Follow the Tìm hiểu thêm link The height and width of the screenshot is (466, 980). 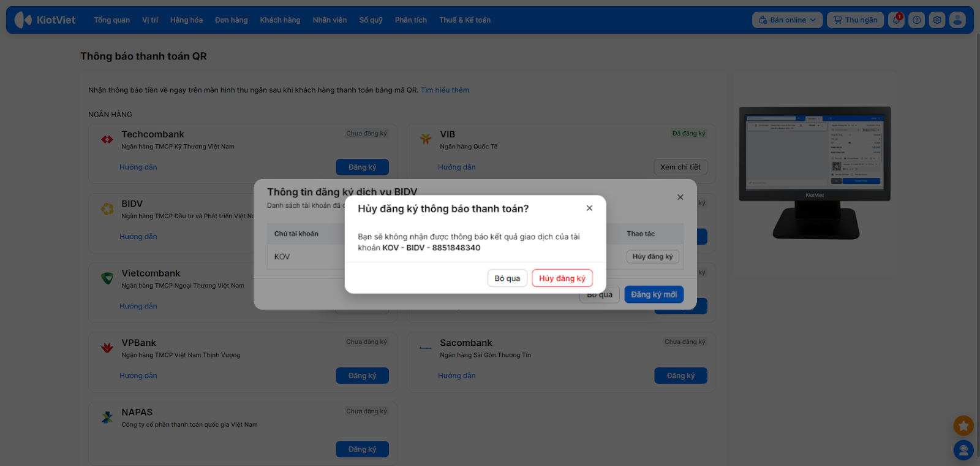coord(445,90)
